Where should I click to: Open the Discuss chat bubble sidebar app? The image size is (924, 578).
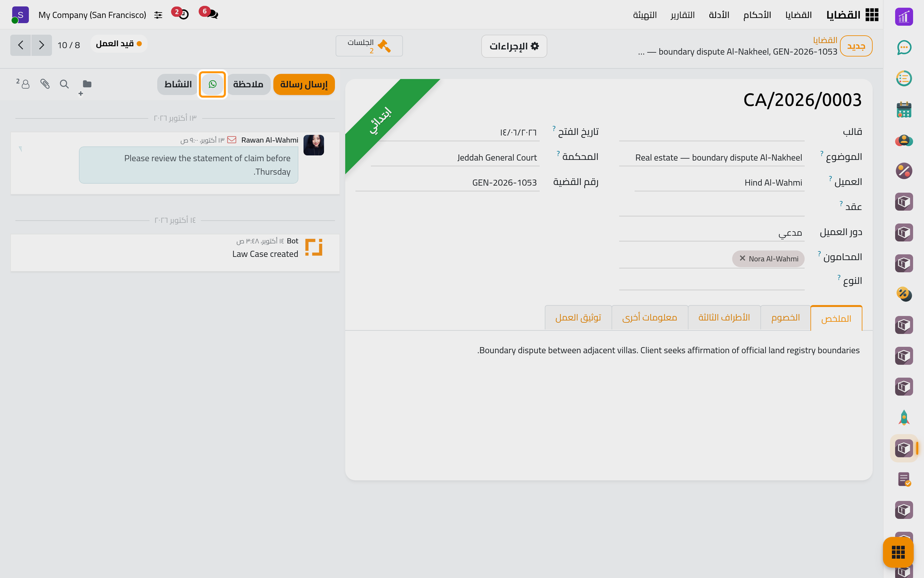coord(904,47)
